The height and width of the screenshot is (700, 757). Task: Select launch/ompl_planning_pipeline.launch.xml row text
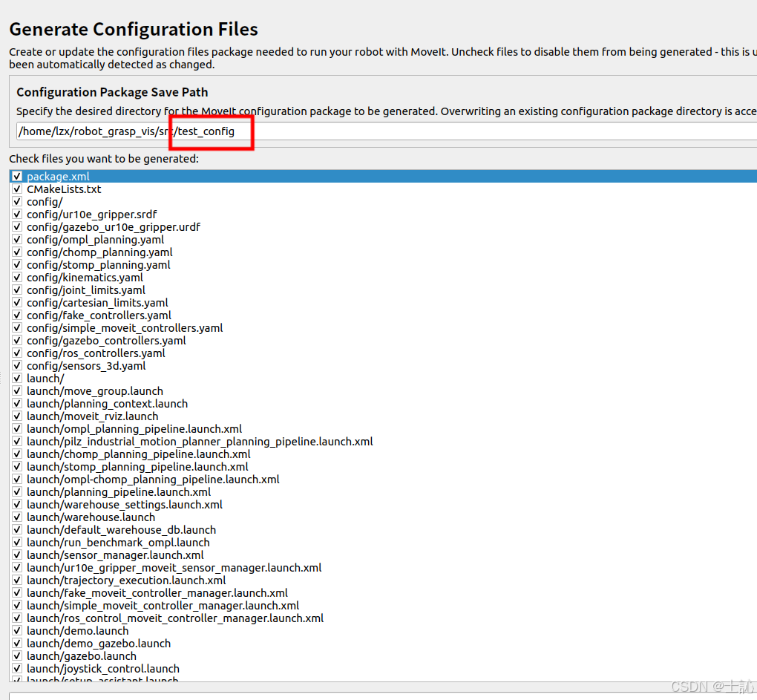[134, 429]
